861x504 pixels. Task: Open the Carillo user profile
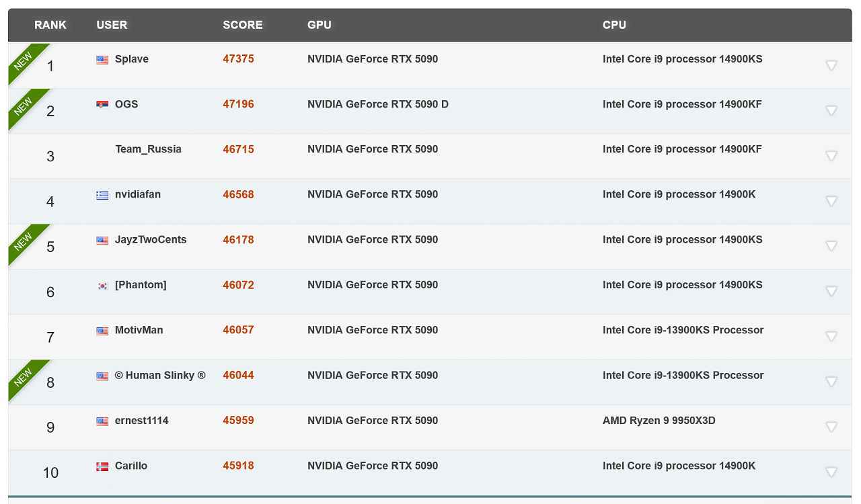coord(131,466)
